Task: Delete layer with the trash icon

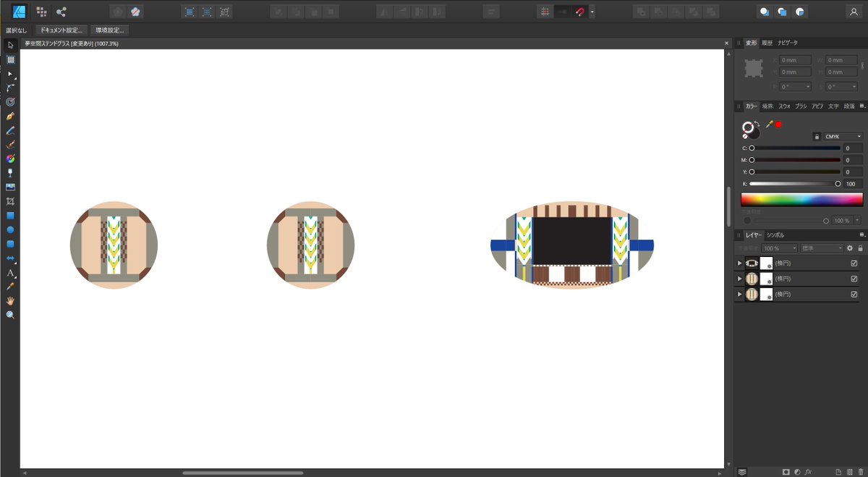Action: (x=861, y=472)
